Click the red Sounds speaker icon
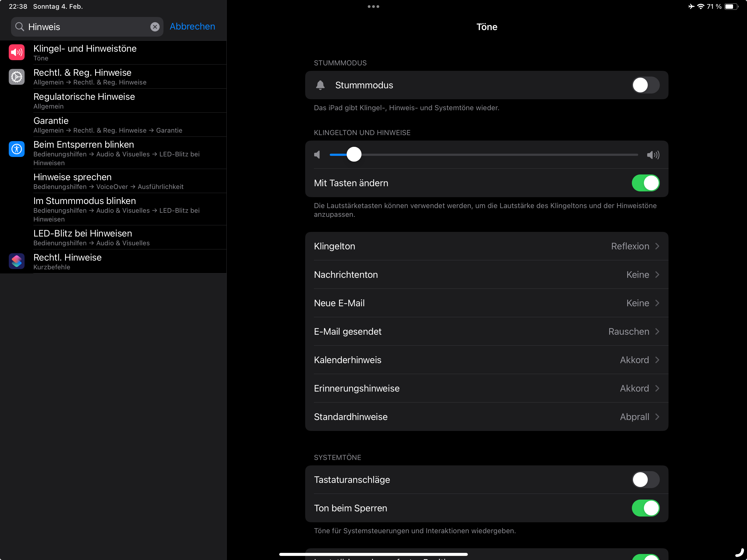 17,52
